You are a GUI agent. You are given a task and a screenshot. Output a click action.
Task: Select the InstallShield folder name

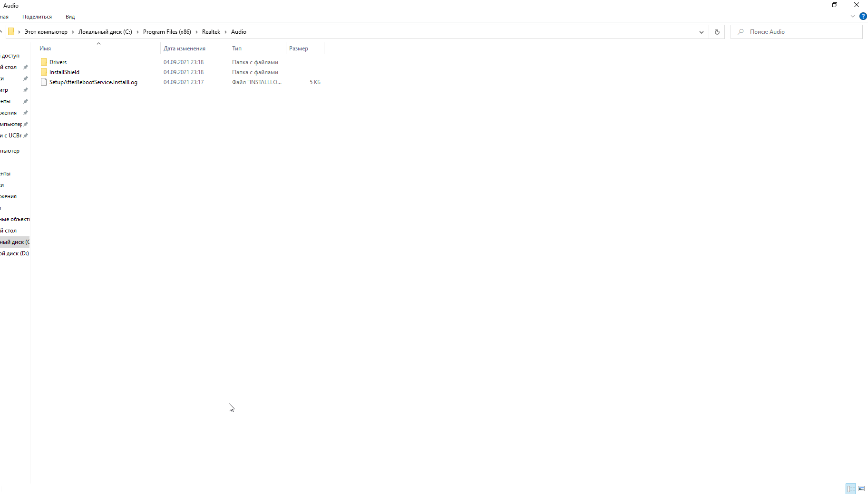point(64,72)
